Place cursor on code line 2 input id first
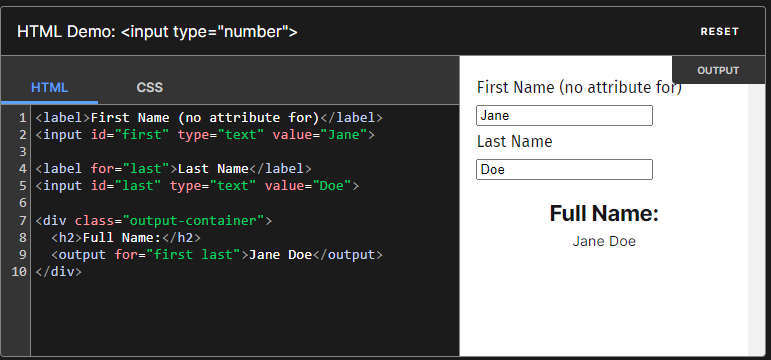Screen dimensions: 771x360 (x=205, y=135)
